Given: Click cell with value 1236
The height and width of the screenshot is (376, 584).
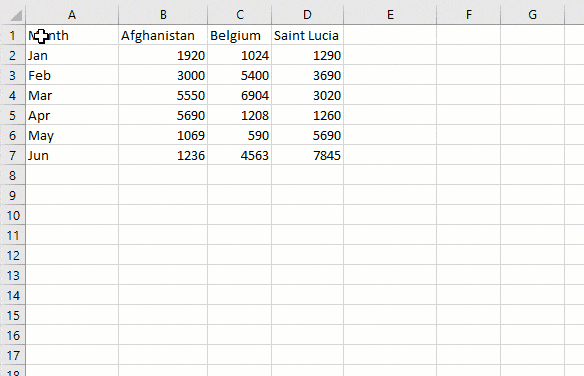Looking at the screenshot, I should [163, 155].
